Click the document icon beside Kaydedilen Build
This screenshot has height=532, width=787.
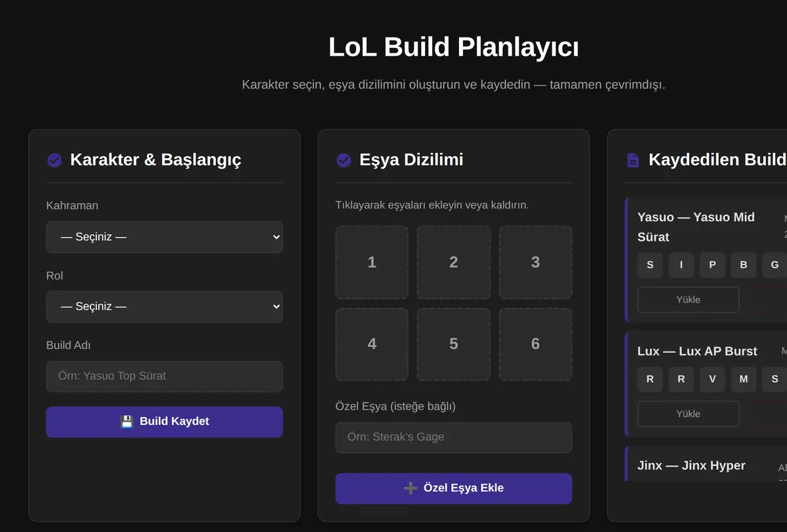pyautogui.click(x=633, y=160)
